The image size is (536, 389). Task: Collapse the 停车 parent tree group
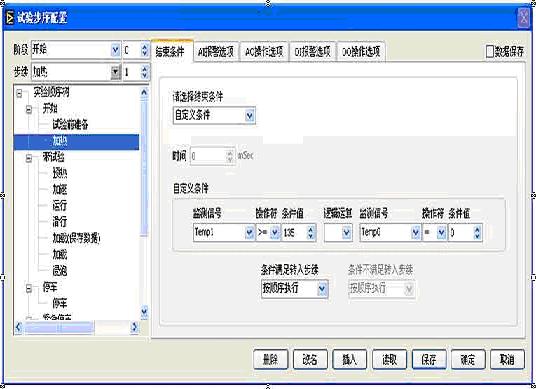pyautogui.click(x=29, y=289)
